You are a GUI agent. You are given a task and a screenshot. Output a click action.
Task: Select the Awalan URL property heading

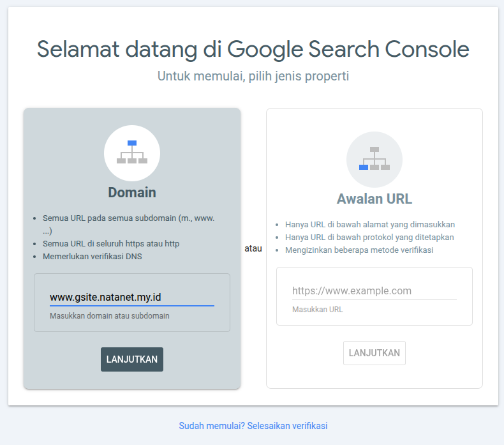[x=374, y=199]
